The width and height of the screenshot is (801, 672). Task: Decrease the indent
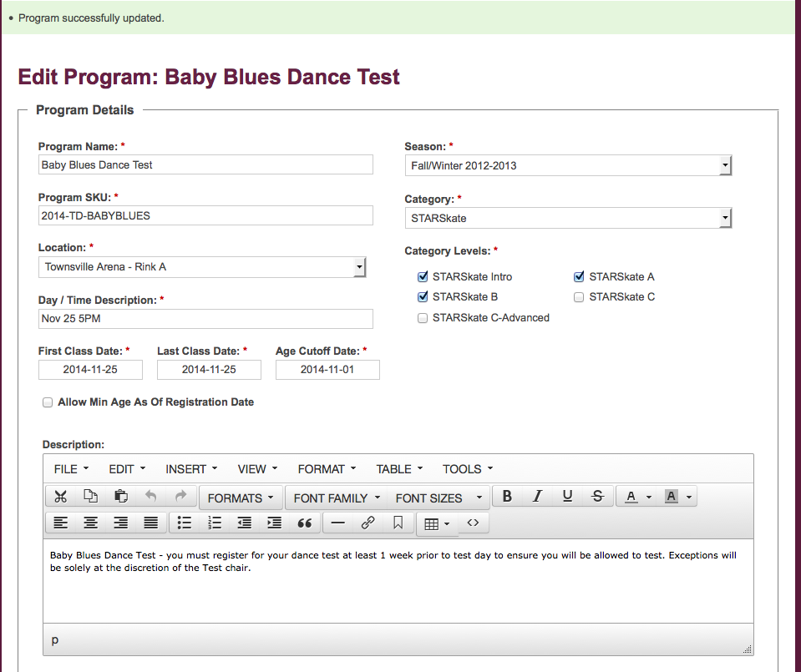point(245,523)
